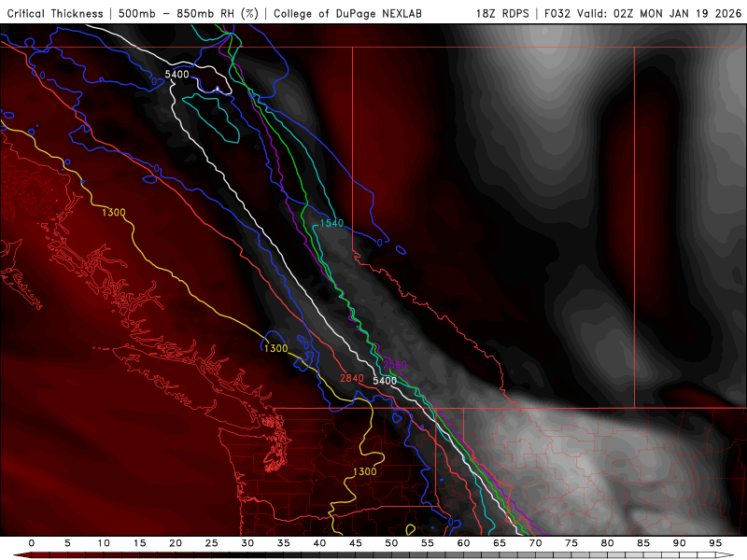
Task: Click colorbar tick label "90"
Action: pyautogui.click(x=680, y=543)
